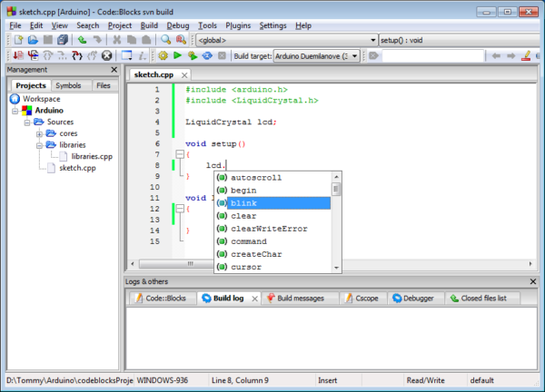Open the Build messages tab

301,299
